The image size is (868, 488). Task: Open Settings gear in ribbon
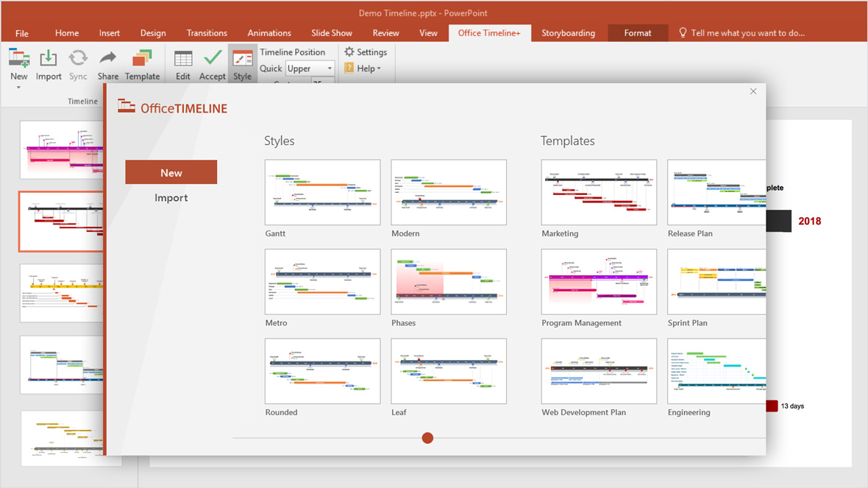349,52
